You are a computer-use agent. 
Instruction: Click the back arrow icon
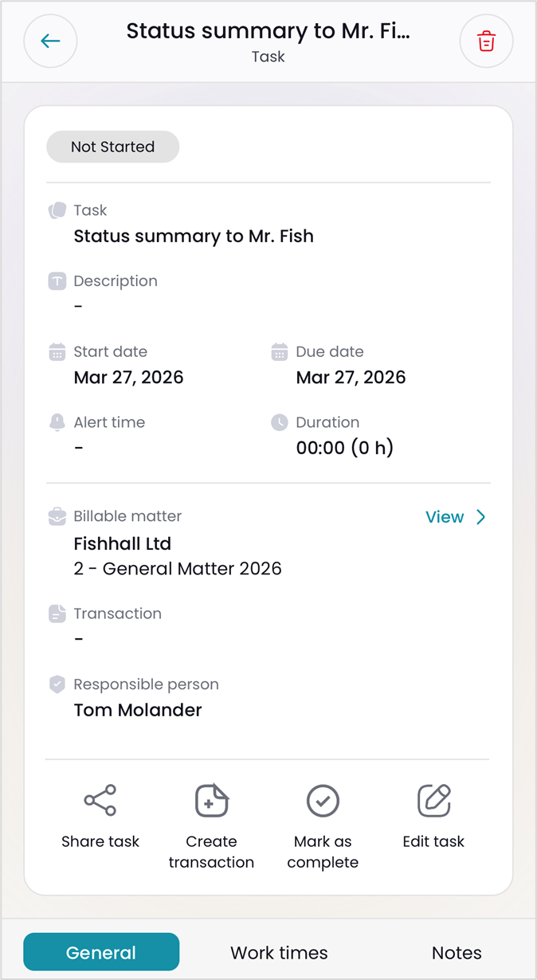(50, 41)
